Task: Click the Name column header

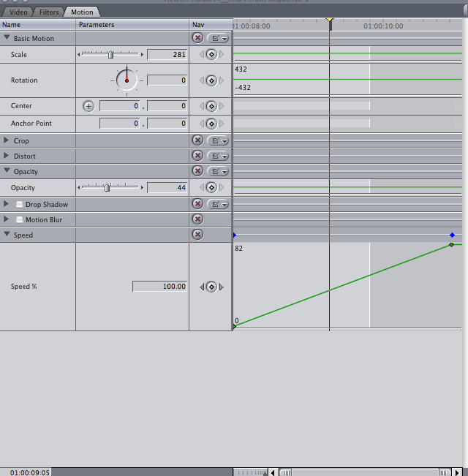Action: click(37, 25)
